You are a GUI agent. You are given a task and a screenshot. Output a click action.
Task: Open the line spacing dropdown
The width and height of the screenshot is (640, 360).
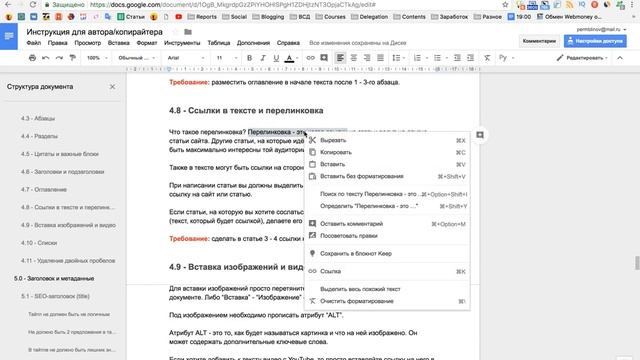(x=398, y=58)
